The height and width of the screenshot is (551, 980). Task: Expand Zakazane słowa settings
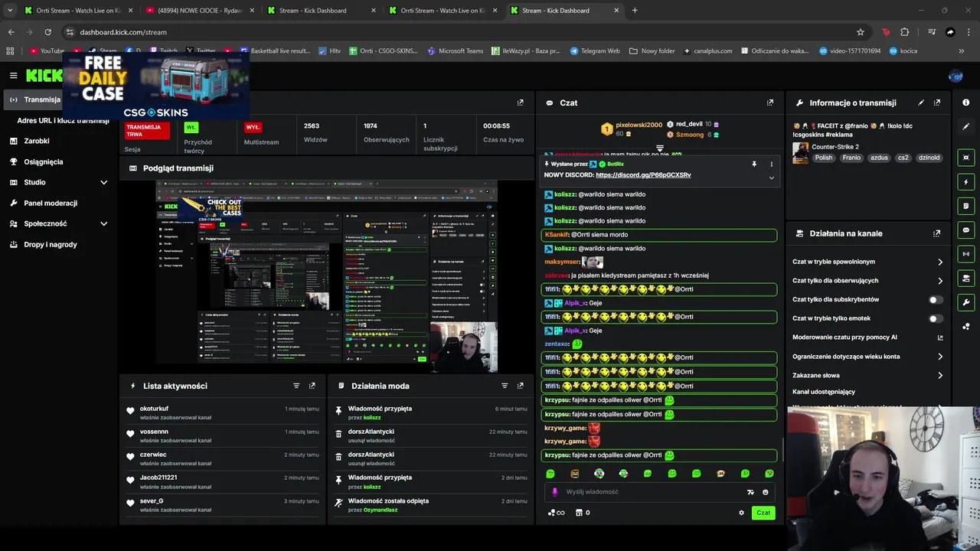pos(940,376)
